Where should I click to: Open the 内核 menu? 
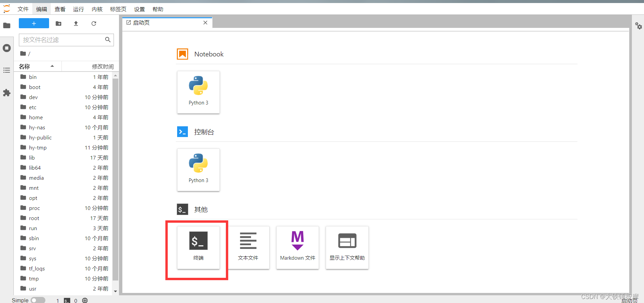coord(97,9)
